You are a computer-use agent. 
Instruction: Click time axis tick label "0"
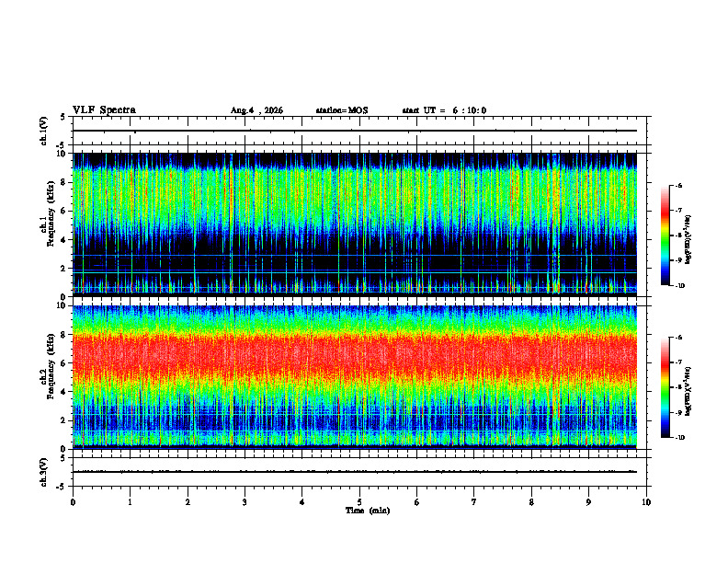[73, 502]
